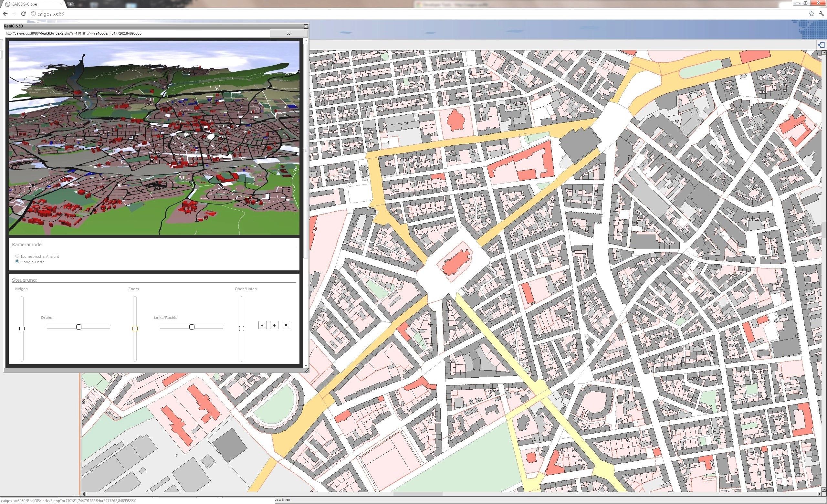Open the browser wrench settings menu
Image resolution: width=827 pixels, height=504 pixels.
(x=821, y=14)
